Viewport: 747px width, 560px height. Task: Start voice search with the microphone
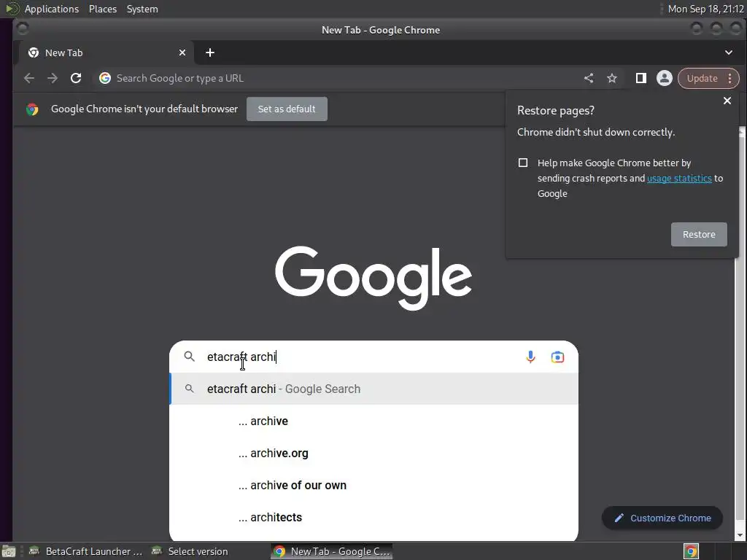[530, 357]
